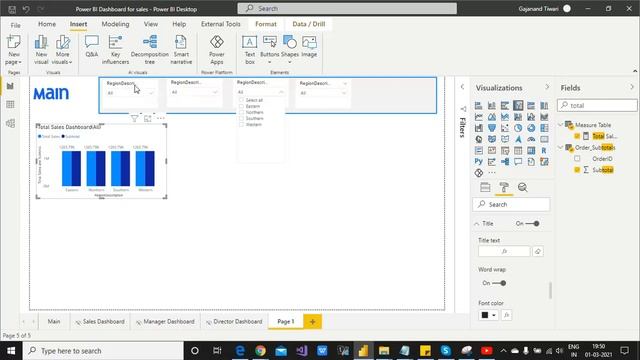Open More options ellipsis on chart visual
Screen dimensions: 640x360
pos(161,118)
